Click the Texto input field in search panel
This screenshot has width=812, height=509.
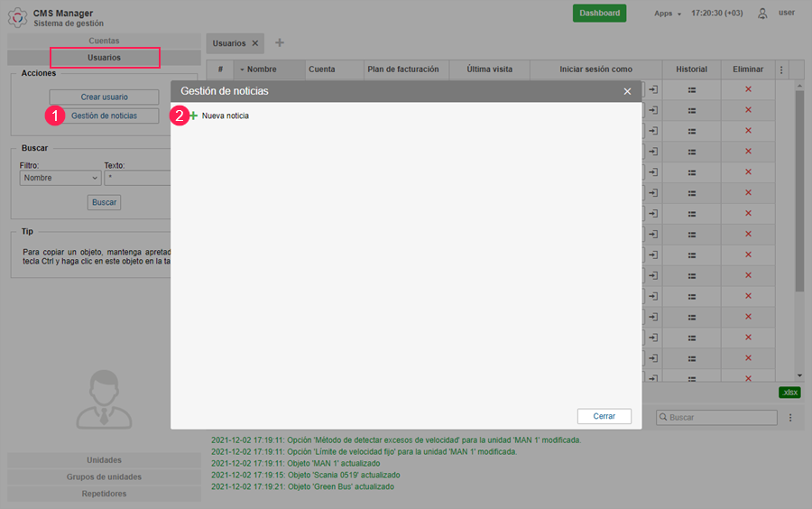pyautogui.click(x=138, y=178)
